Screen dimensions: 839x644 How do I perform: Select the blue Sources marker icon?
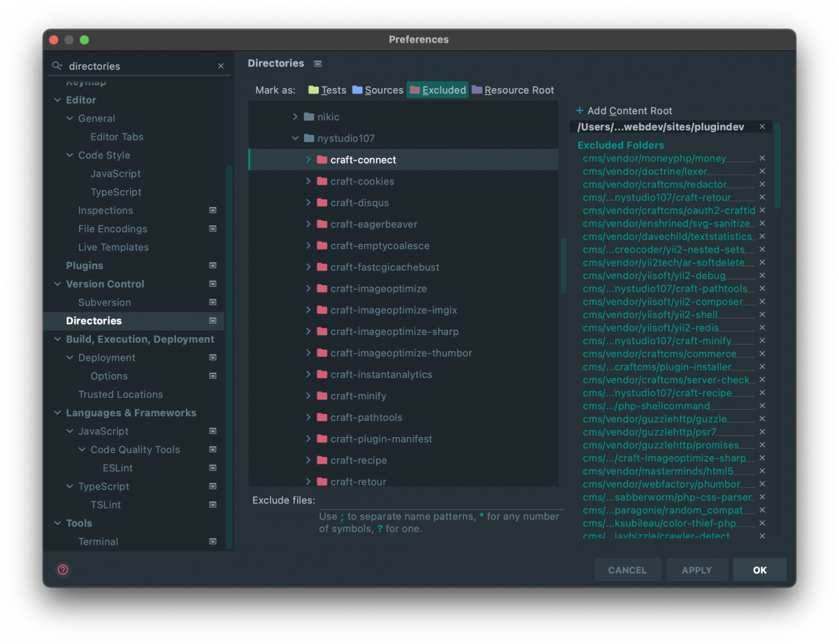pos(357,90)
